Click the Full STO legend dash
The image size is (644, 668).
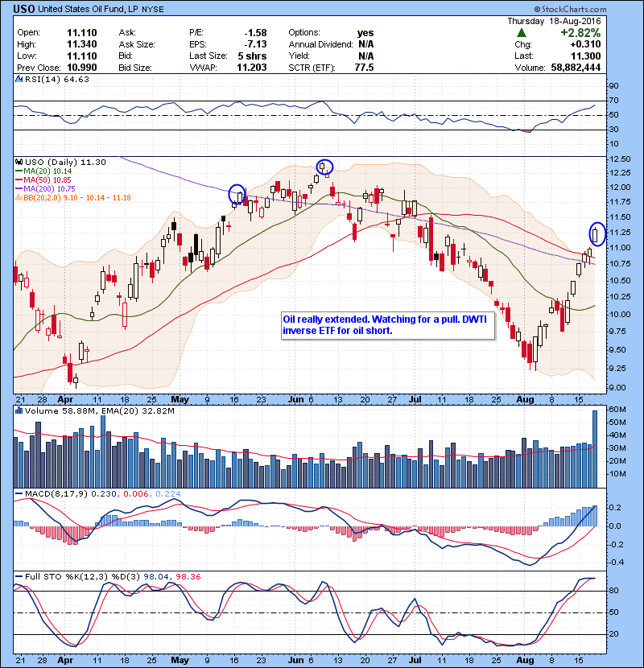pos(19,576)
